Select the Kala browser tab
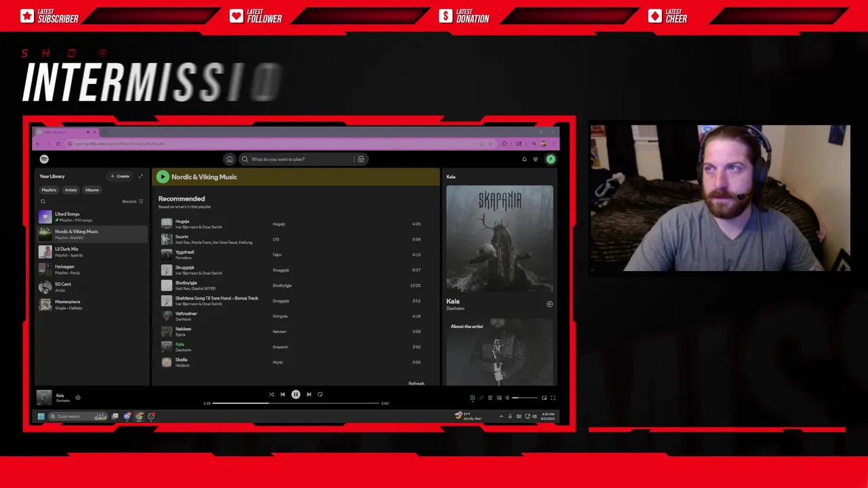The width and height of the screenshot is (868, 488). (x=66, y=132)
